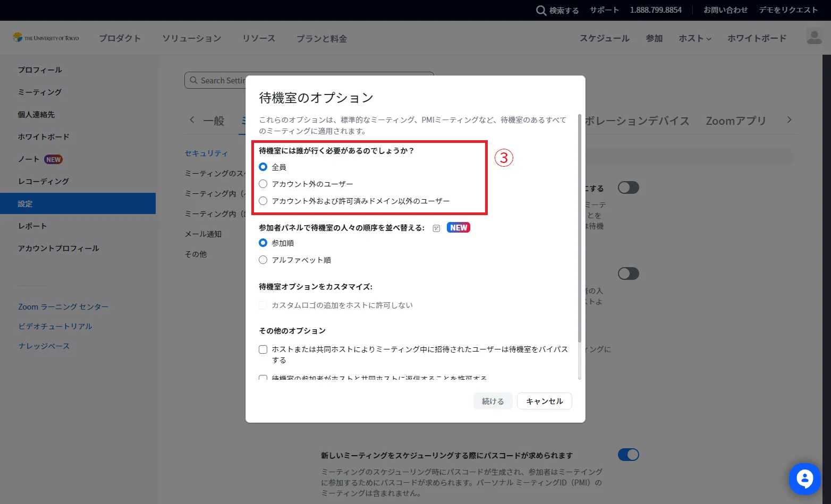Select the アカウント外のユーザー radio option

click(x=263, y=184)
